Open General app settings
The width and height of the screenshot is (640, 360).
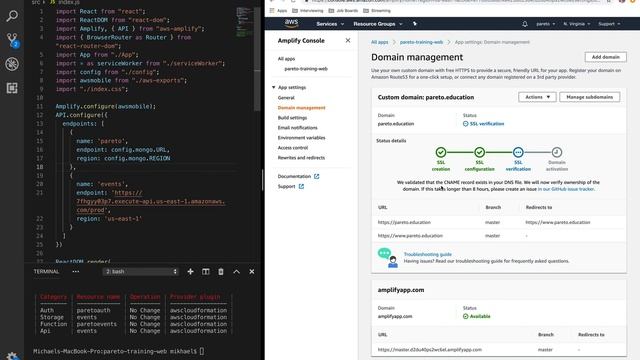(x=286, y=98)
